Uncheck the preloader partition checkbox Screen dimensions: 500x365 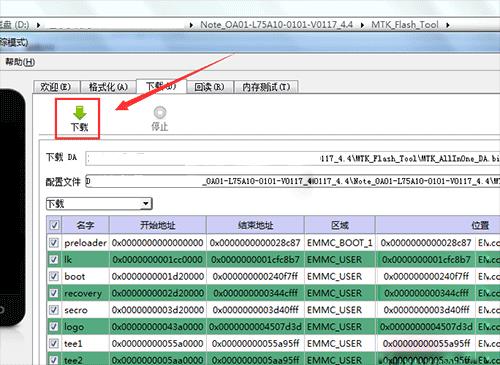pyautogui.click(x=54, y=243)
